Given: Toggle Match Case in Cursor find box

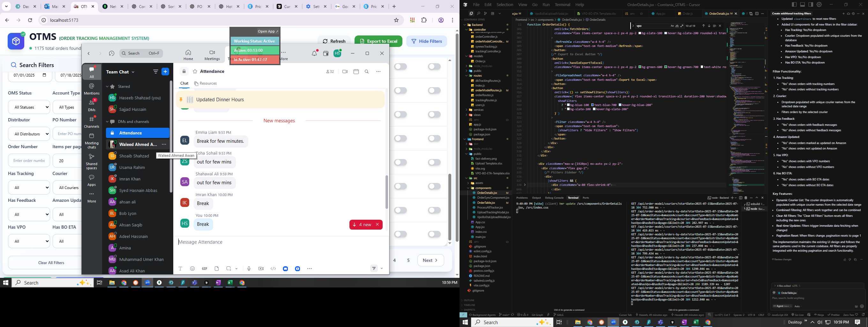Looking at the screenshot, I should click(x=672, y=26).
